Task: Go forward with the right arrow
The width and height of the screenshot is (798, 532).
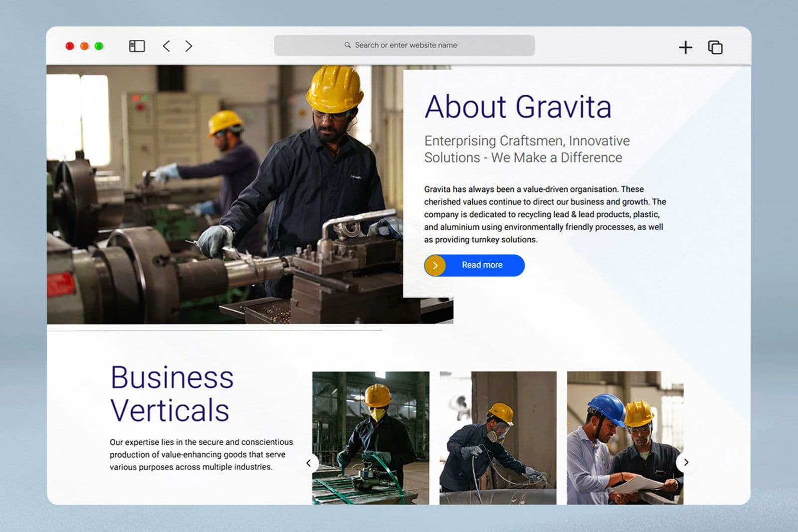Action: point(189,46)
